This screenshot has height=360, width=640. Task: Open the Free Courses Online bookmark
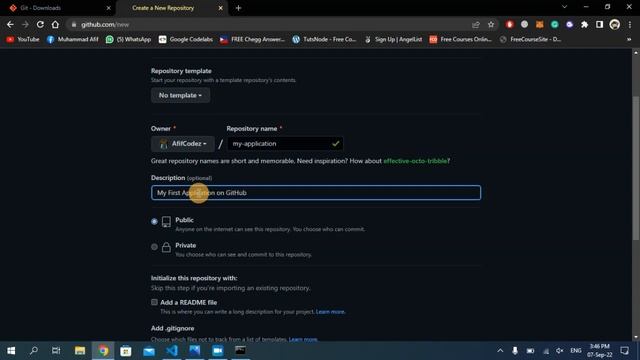pyautogui.click(x=460, y=39)
